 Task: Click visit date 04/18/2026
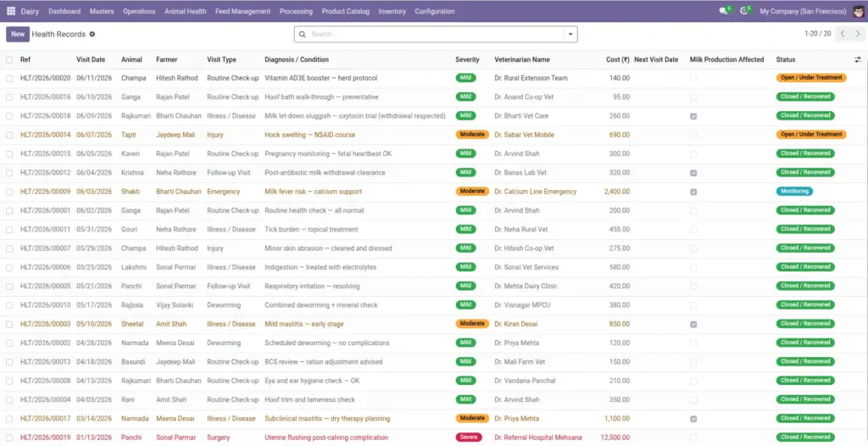[94, 362]
